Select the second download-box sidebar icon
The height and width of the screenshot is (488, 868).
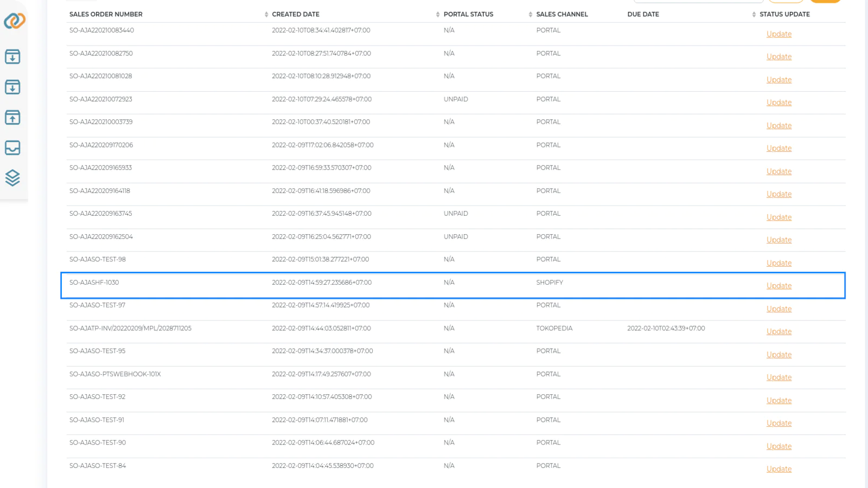tap(12, 87)
